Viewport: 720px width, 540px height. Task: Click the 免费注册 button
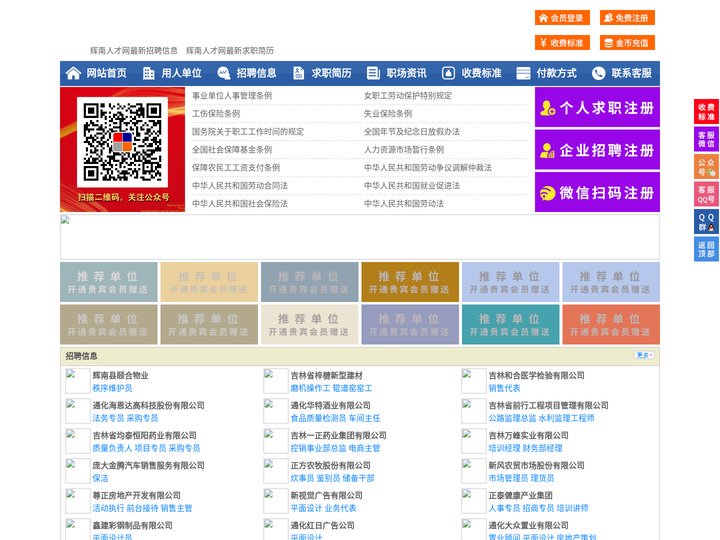pos(627,18)
